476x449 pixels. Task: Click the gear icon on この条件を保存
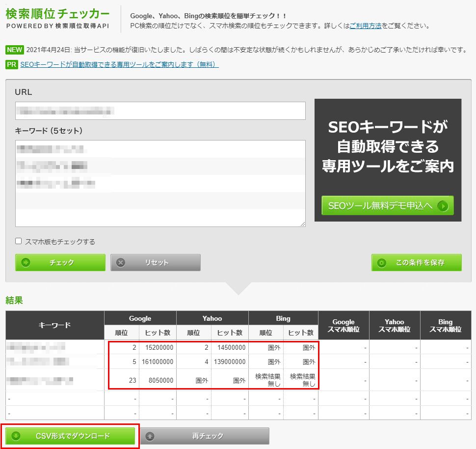click(x=382, y=263)
